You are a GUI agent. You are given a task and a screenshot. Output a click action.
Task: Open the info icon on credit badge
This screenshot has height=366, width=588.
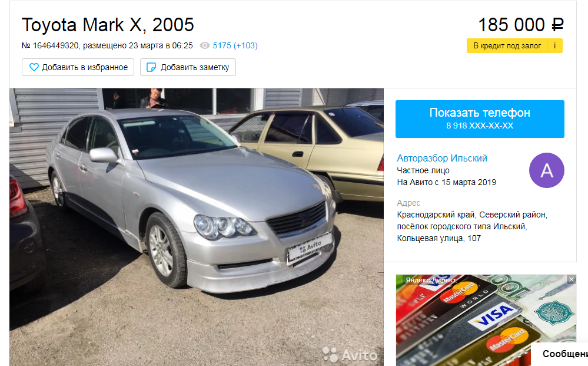pyautogui.click(x=554, y=46)
